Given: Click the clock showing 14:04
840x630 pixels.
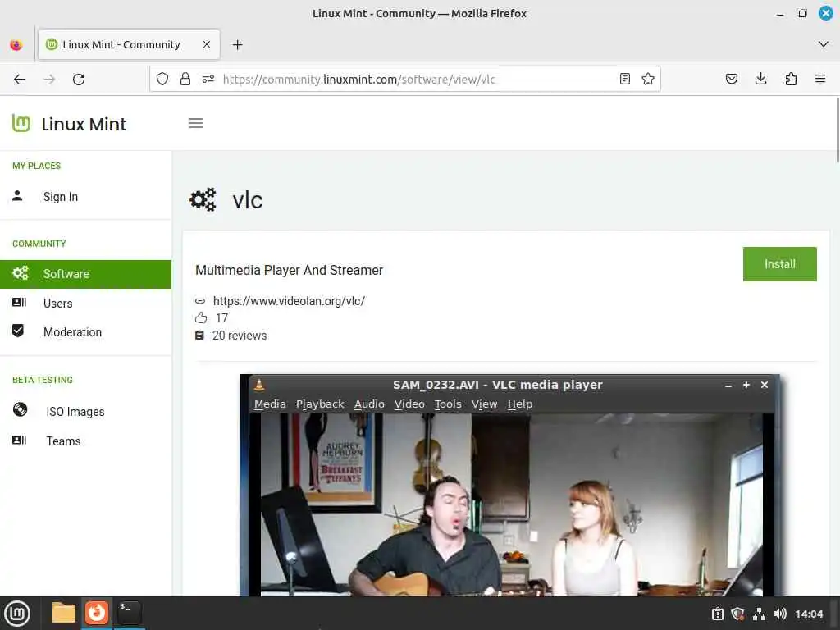Looking at the screenshot, I should pos(808,614).
